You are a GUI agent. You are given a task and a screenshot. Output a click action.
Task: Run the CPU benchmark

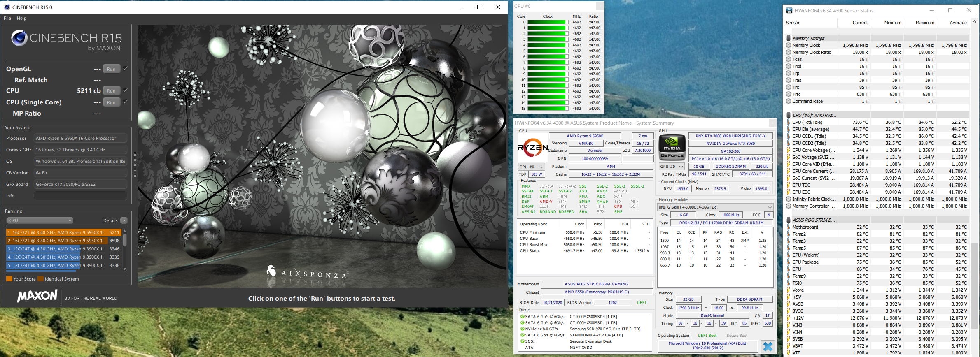111,91
